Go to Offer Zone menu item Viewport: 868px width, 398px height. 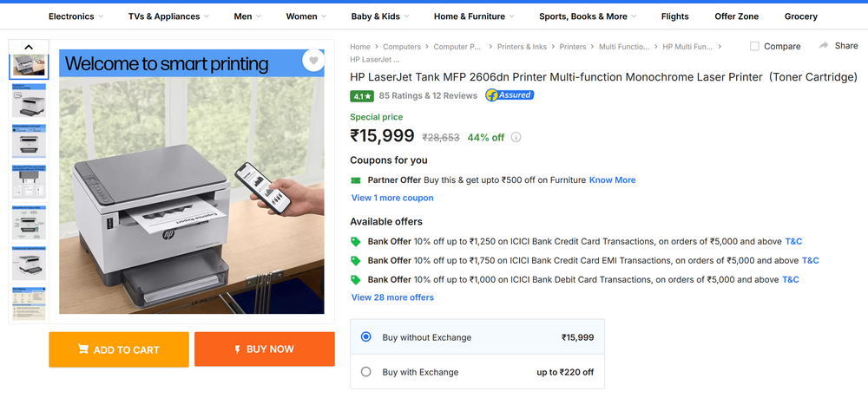(736, 16)
